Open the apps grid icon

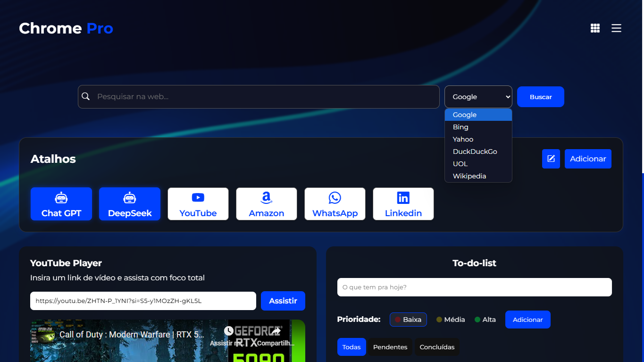point(595,28)
